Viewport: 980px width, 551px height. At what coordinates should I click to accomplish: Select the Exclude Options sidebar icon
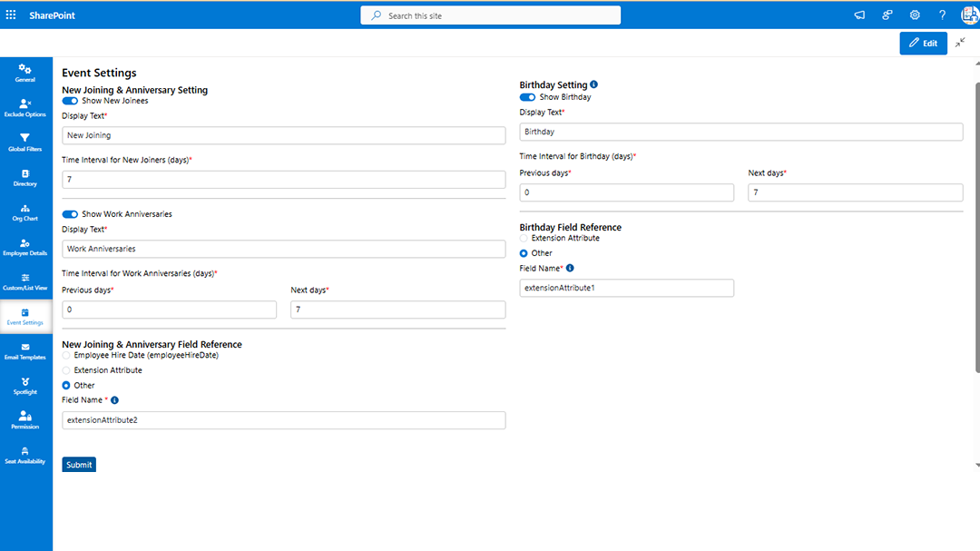25,108
